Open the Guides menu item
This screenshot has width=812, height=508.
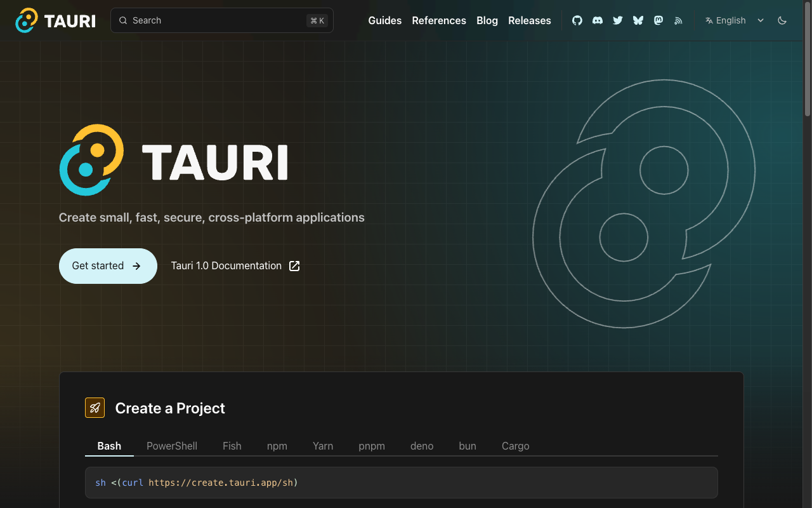pyautogui.click(x=384, y=20)
